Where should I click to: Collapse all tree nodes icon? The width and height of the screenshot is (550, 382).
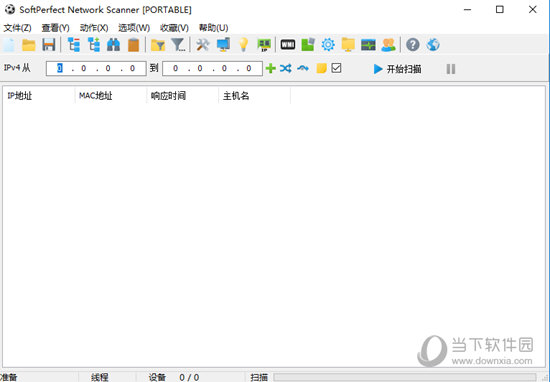pos(74,45)
